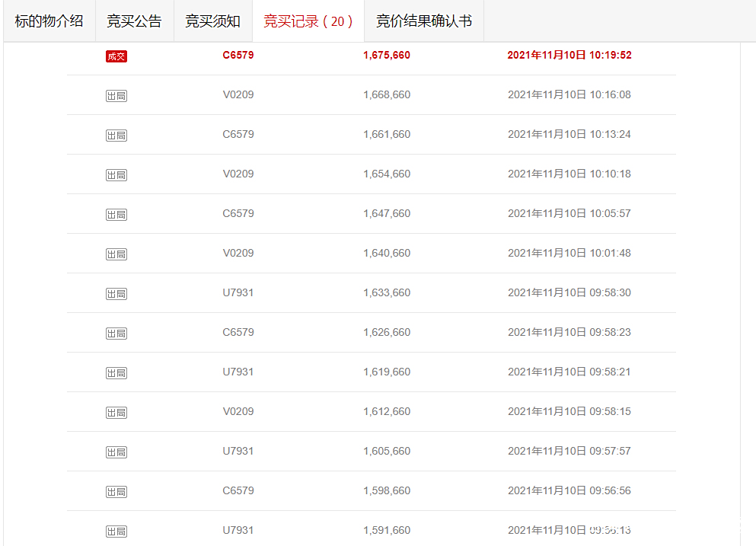Image resolution: width=756 pixels, height=546 pixels.
Task: Select the bid amount 1,591,660
Action: [x=387, y=529]
